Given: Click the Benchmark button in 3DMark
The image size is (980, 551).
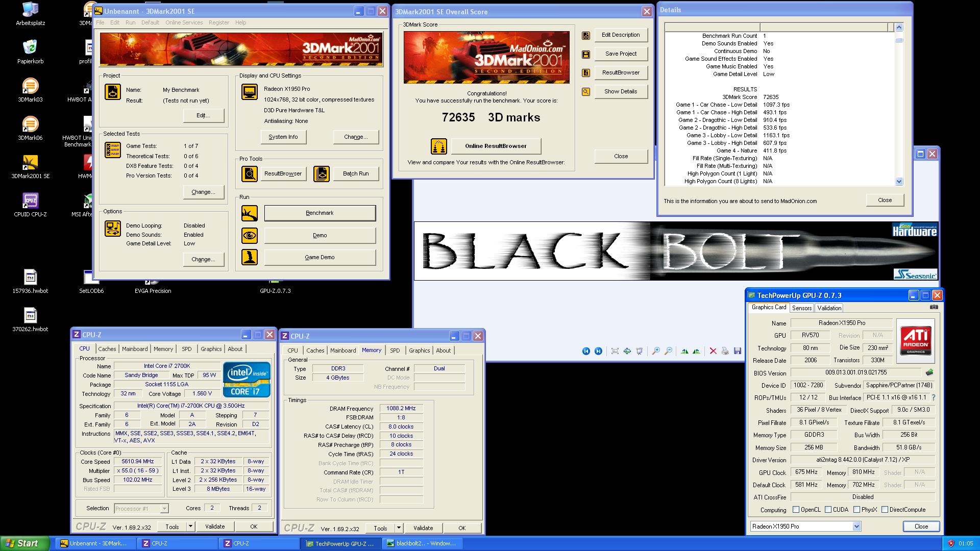Looking at the screenshot, I should pyautogui.click(x=320, y=213).
